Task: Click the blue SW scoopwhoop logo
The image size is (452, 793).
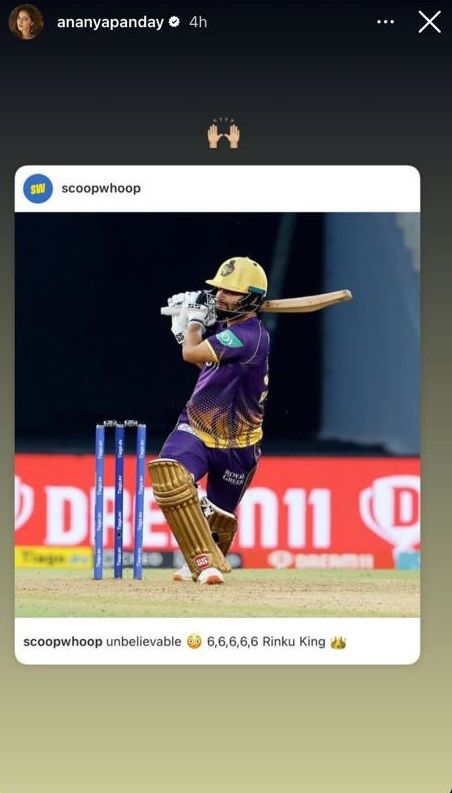Action: coord(38,189)
